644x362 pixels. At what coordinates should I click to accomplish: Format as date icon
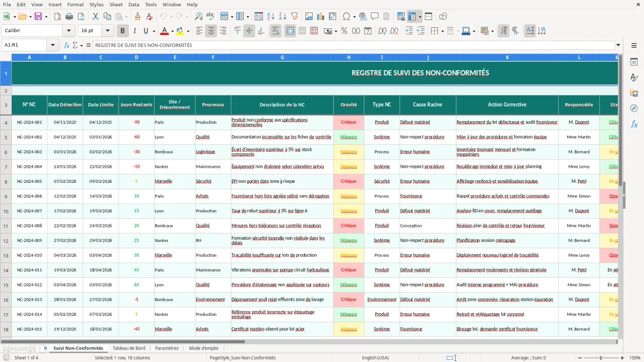(x=368, y=31)
